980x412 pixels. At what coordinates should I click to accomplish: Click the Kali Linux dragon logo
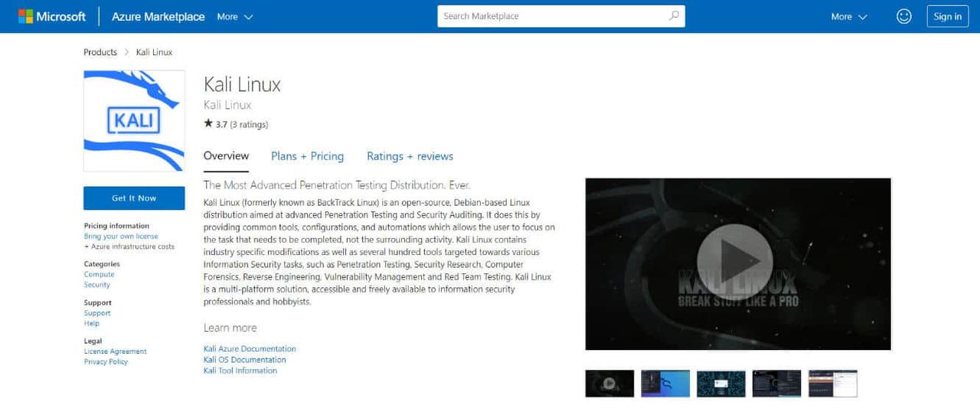pyautogui.click(x=134, y=120)
